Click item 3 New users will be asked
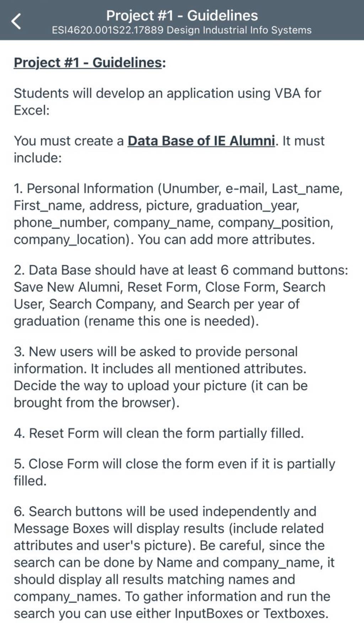The image size is (364, 623). click(161, 377)
